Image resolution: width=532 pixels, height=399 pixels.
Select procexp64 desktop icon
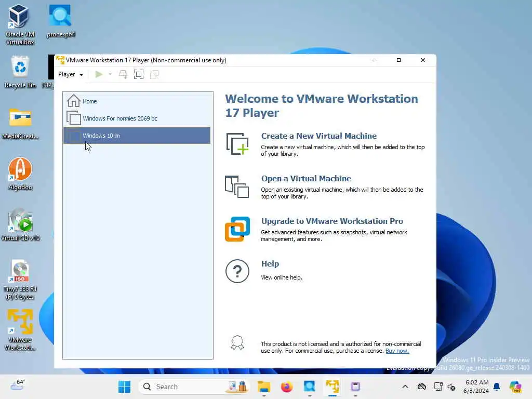pos(60,21)
